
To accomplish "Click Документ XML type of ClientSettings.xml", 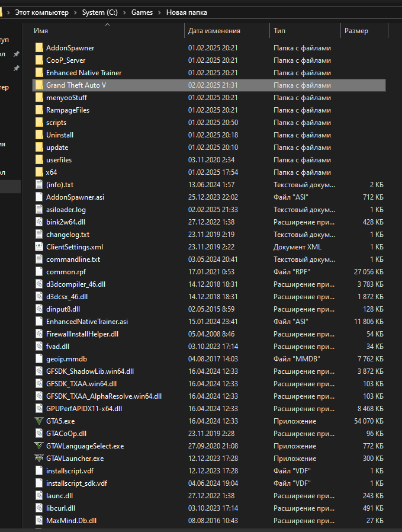I will pos(297,247).
